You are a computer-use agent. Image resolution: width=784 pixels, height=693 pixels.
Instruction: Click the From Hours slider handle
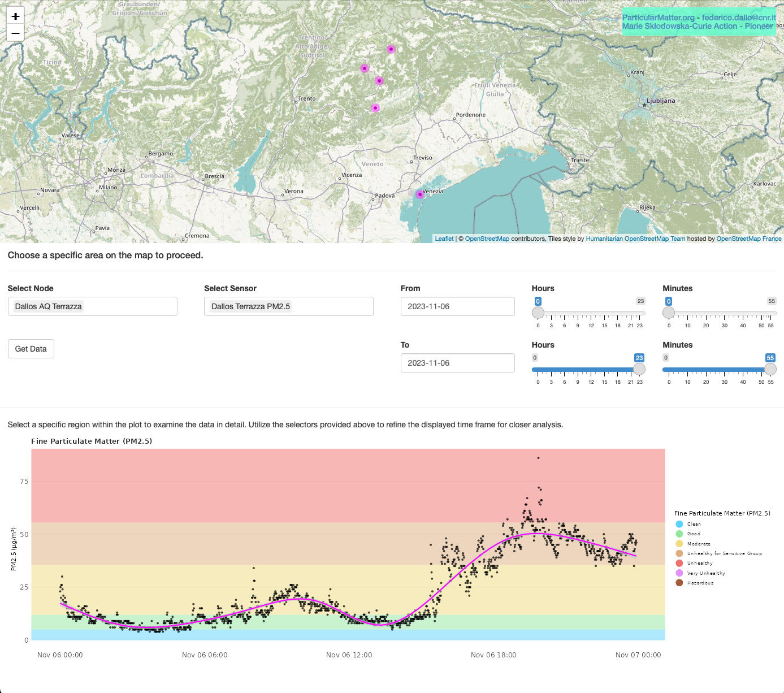pos(538,313)
